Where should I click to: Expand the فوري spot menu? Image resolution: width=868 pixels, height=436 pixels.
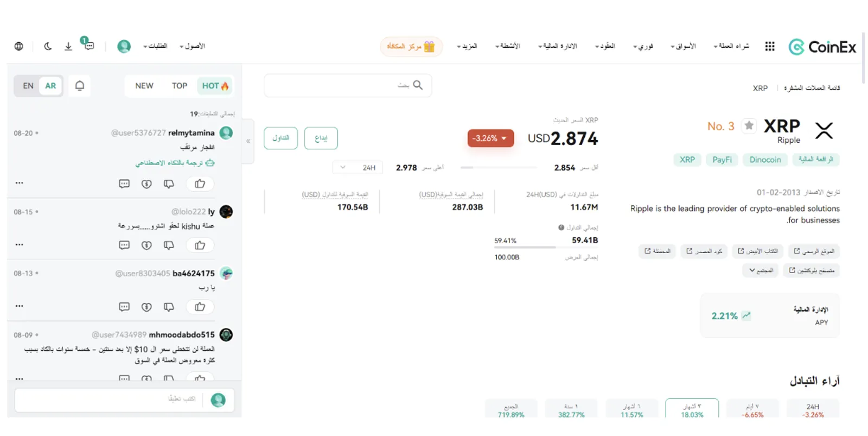pos(643,46)
